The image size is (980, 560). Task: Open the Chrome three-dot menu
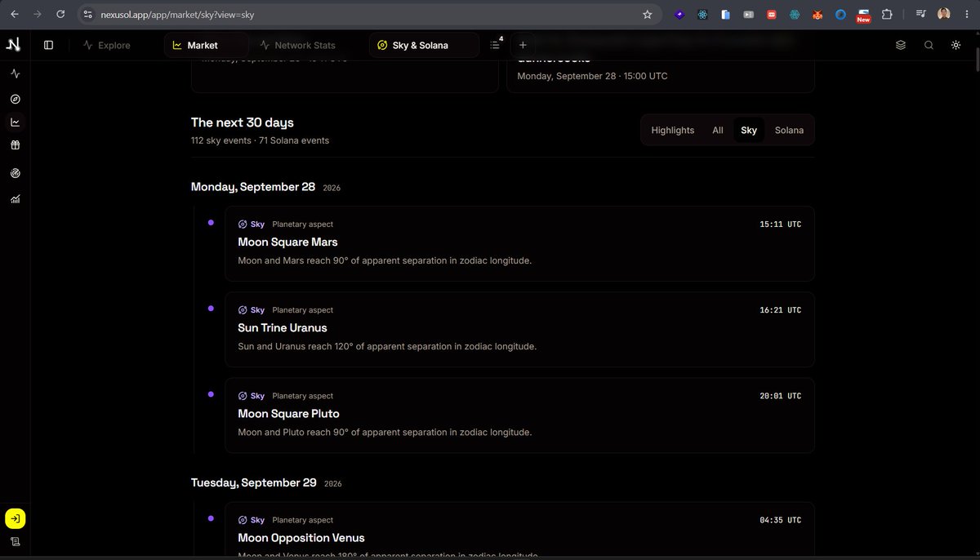[966, 15]
